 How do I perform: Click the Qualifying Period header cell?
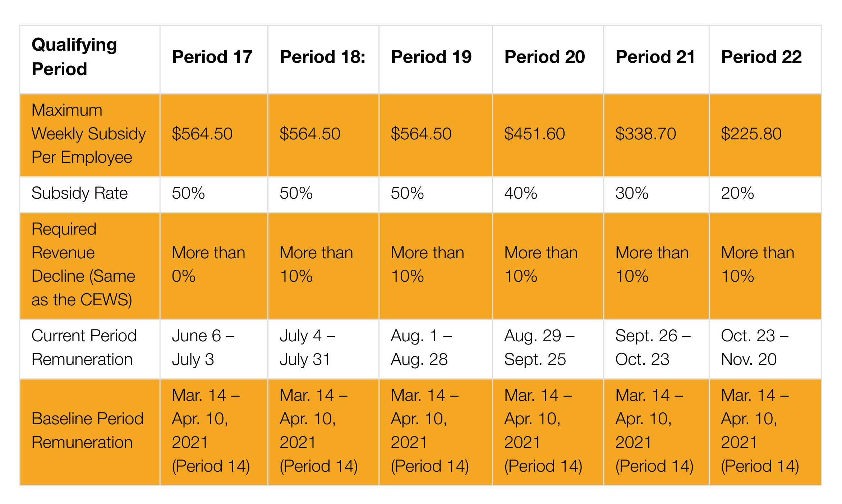(x=74, y=57)
